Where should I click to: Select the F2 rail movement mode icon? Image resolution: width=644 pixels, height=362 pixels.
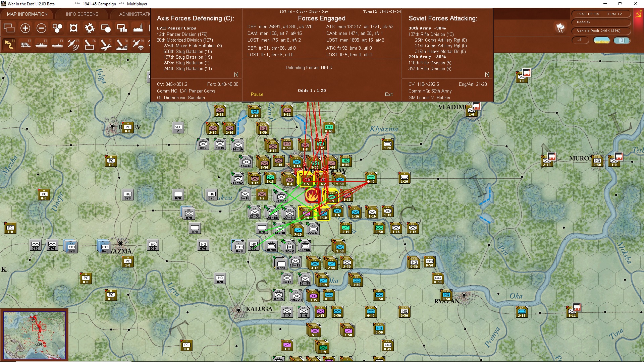pos(25,45)
